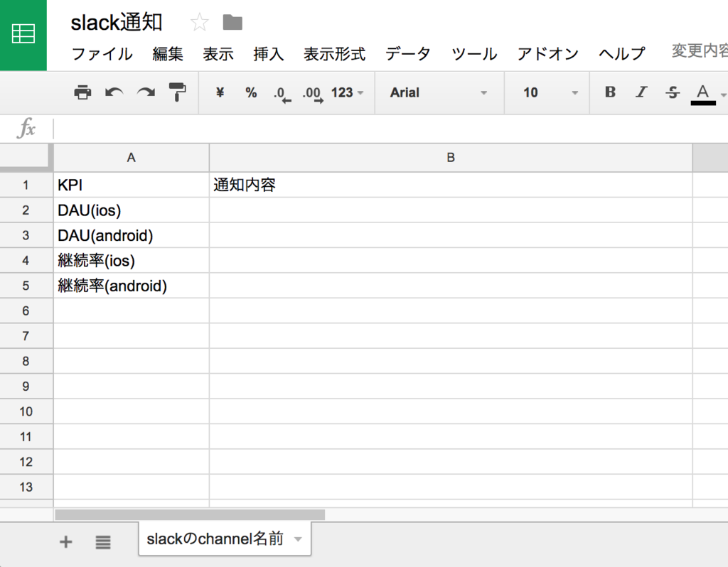Click into the formula bar

coord(390,129)
